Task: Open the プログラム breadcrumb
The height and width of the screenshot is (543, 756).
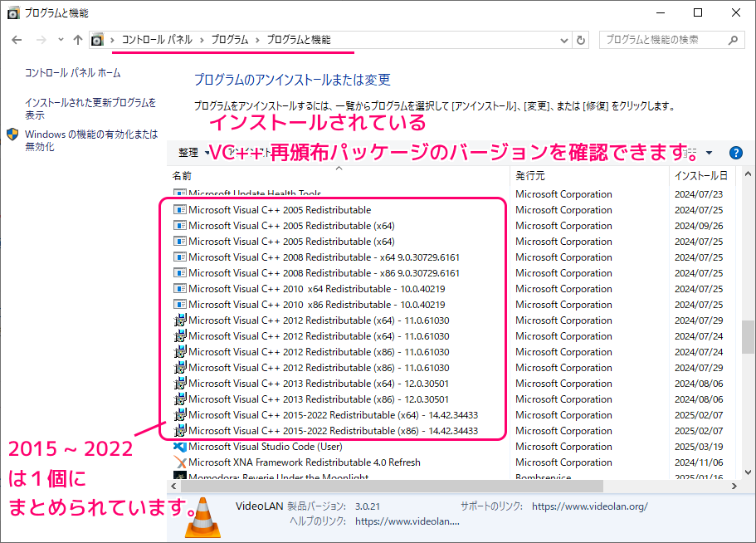Action: 230,40
